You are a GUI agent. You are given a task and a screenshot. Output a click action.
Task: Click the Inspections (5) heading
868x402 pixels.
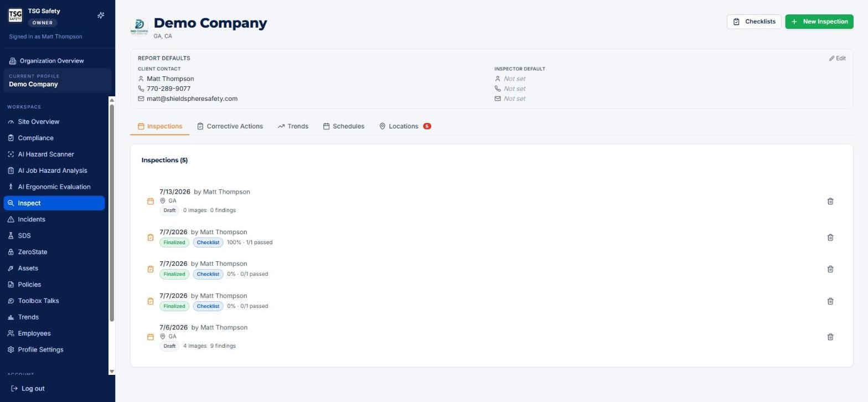tap(164, 160)
